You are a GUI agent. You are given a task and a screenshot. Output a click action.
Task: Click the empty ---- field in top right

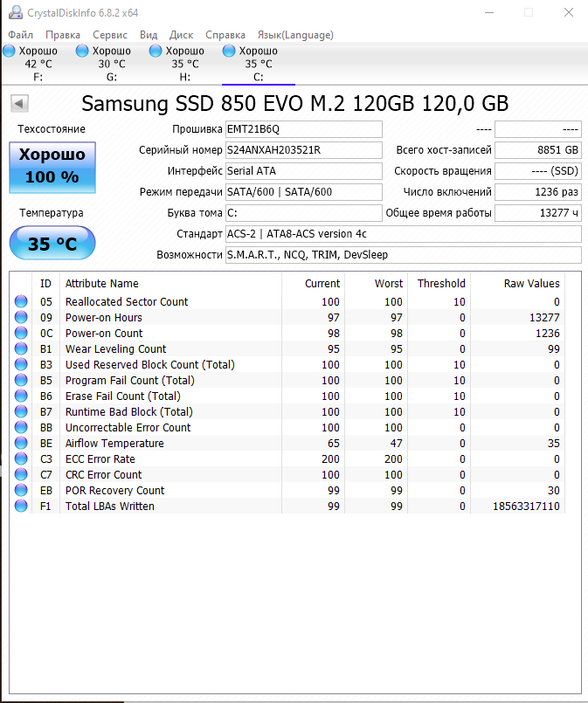[x=538, y=129]
